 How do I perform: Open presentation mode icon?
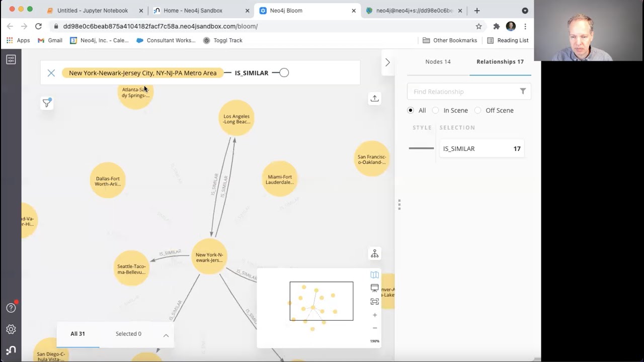pos(374,288)
